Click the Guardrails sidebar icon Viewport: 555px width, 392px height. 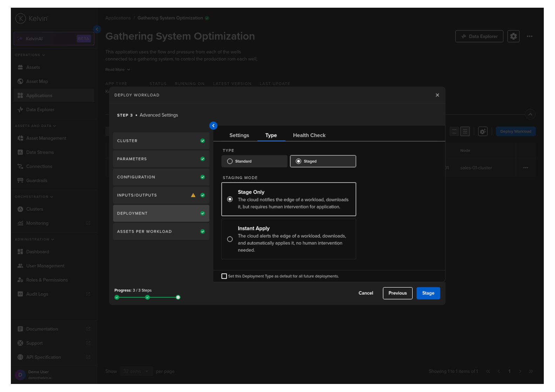coord(20,181)
